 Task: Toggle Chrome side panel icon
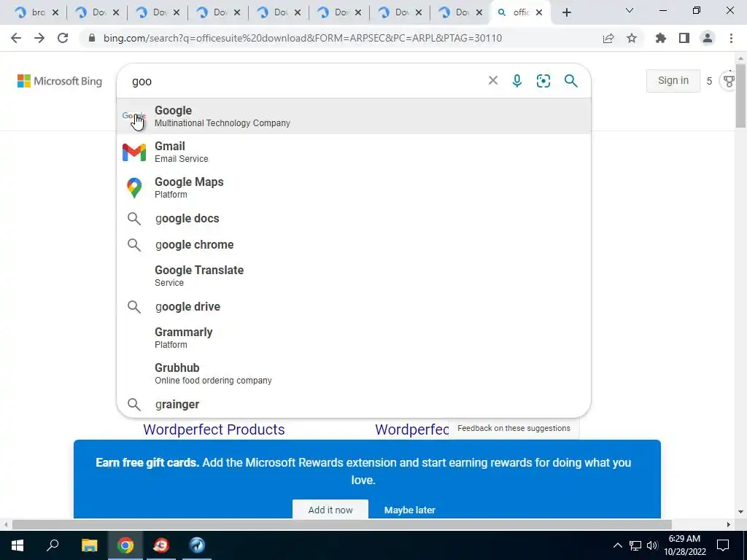pyautogui.click(x=684, y=38)
